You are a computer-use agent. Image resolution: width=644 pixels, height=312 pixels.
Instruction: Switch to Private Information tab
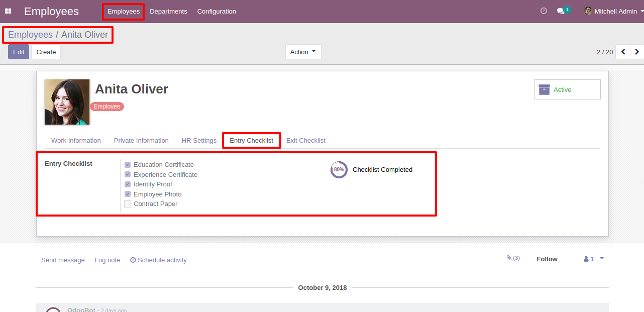pos(141,141)
